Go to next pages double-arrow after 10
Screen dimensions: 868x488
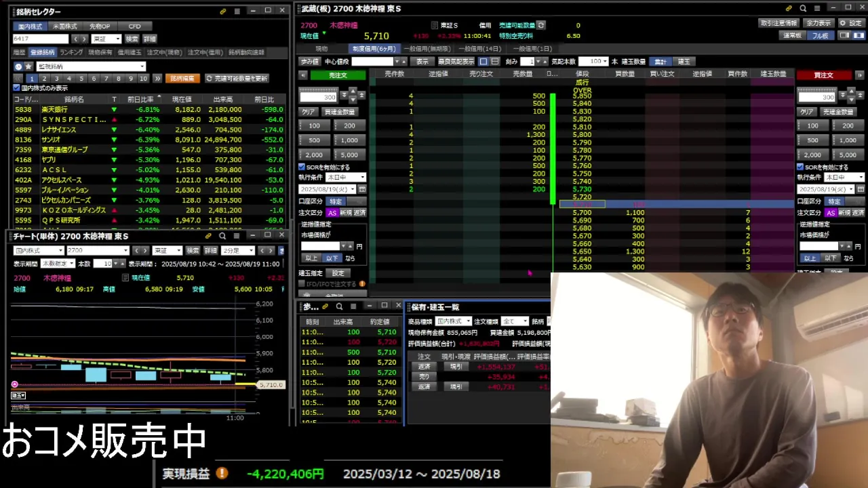157,79
